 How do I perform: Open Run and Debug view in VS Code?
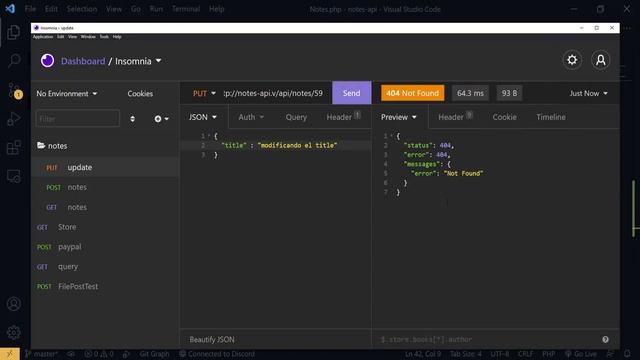click(13, 118)
